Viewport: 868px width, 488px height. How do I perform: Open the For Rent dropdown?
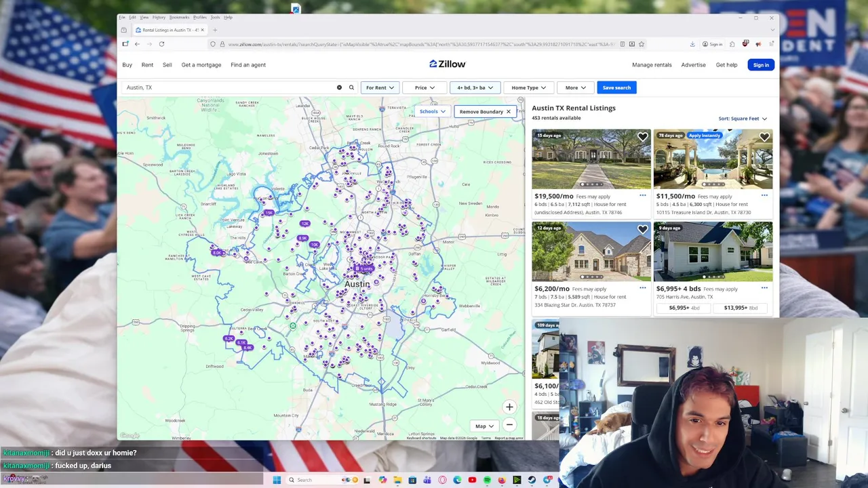(380, 87)
